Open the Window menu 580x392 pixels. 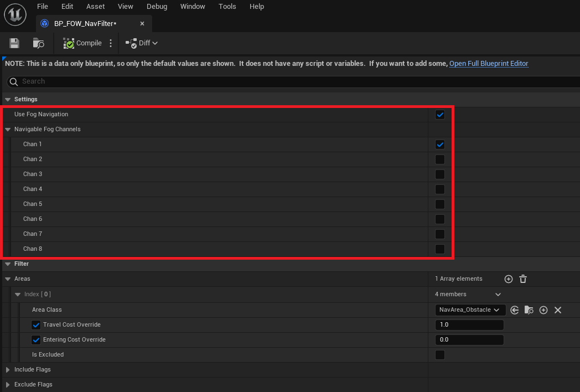pyautogui.click(x=193, y=6)
